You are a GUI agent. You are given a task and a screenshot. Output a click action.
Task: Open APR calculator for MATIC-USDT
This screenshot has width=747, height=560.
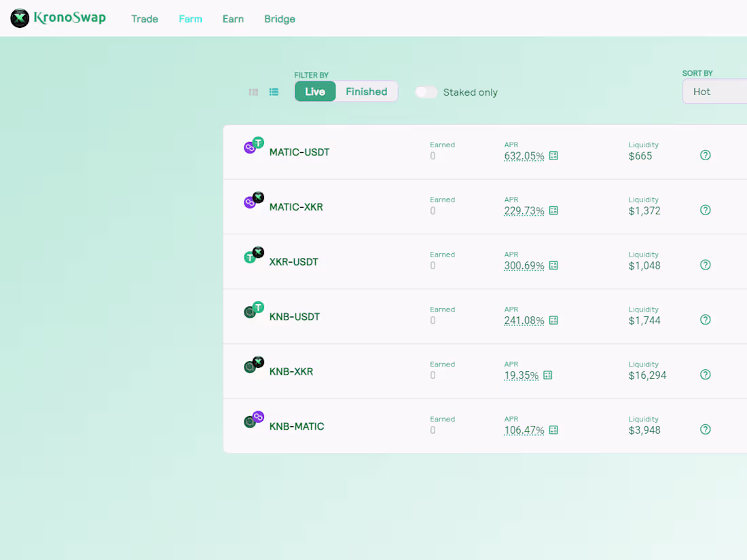[x=553, y=155]
